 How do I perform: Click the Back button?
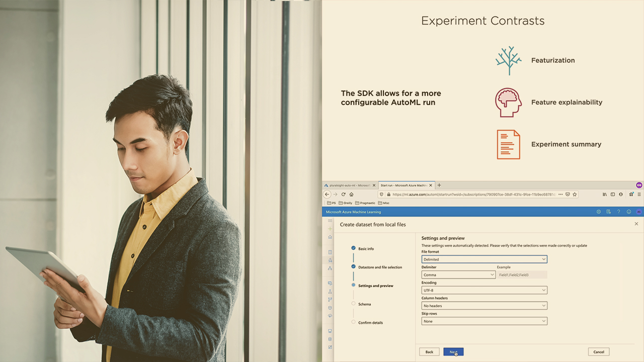[x=429, y=352]
